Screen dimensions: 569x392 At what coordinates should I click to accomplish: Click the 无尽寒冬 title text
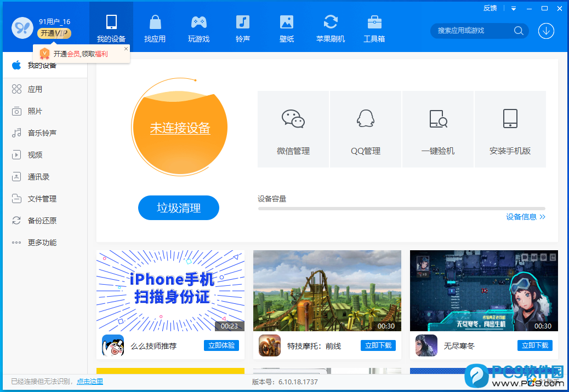(x=459, y=346)
